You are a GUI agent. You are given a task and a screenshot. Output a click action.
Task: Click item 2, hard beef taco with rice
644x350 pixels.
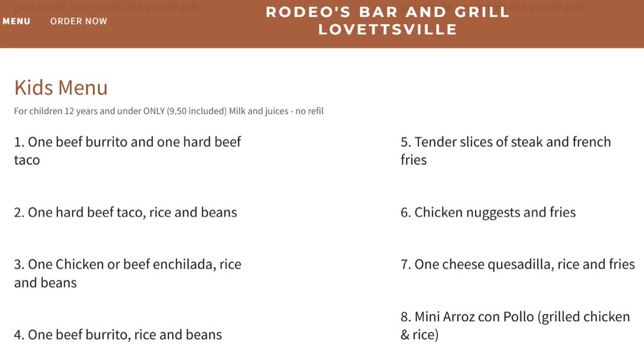coord(126,212)
